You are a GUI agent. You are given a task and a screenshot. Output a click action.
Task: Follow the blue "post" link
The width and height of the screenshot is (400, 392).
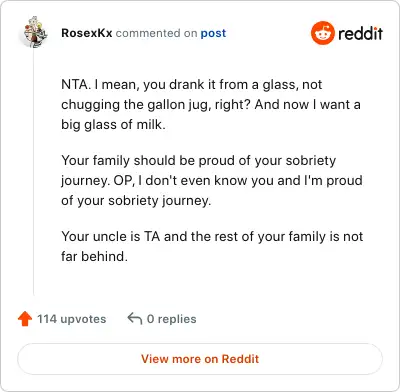pos(213,33)
